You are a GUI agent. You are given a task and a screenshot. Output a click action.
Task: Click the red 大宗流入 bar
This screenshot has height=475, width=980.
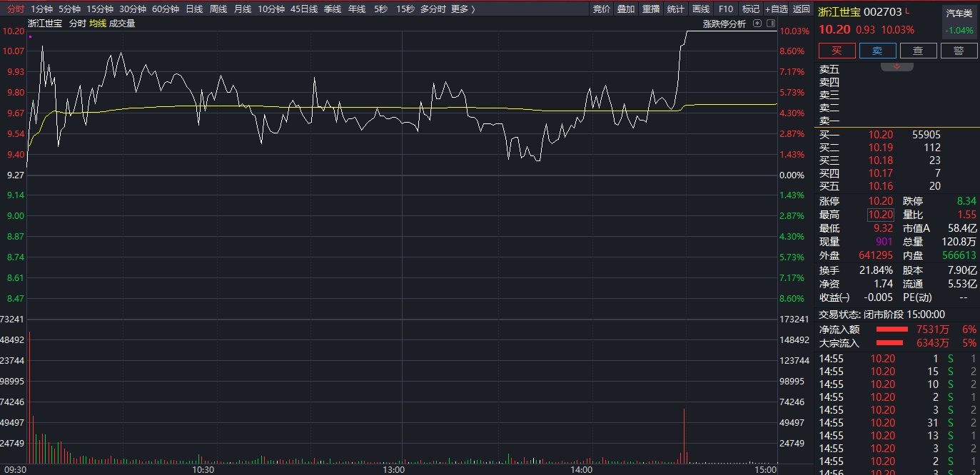[889, 343]
